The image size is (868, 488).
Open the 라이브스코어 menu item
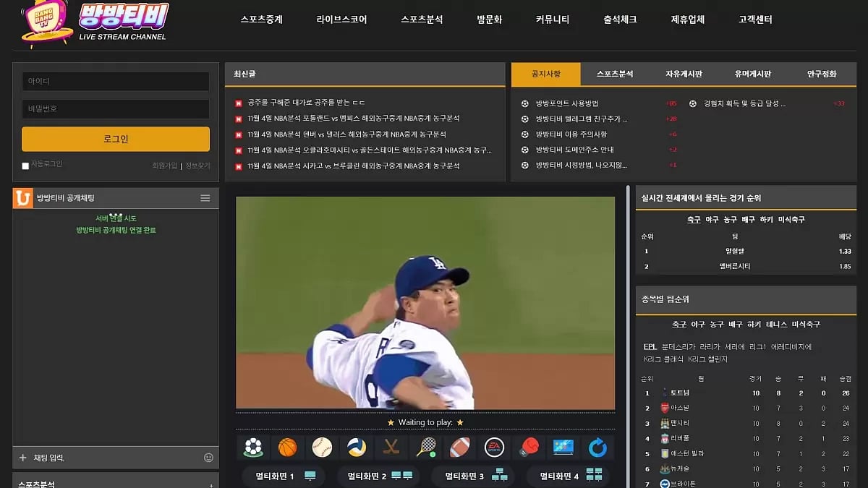pyautogui.click(x=341, y=20)
